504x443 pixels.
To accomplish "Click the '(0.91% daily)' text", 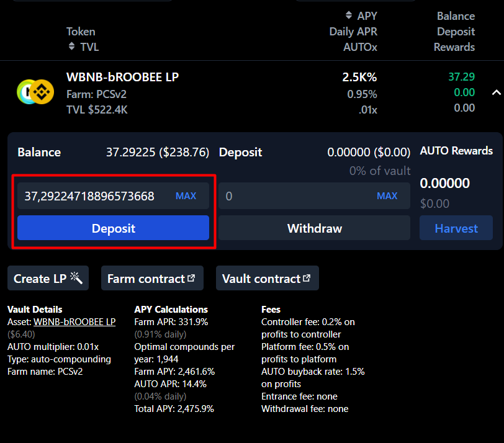I will coord(160,334).
